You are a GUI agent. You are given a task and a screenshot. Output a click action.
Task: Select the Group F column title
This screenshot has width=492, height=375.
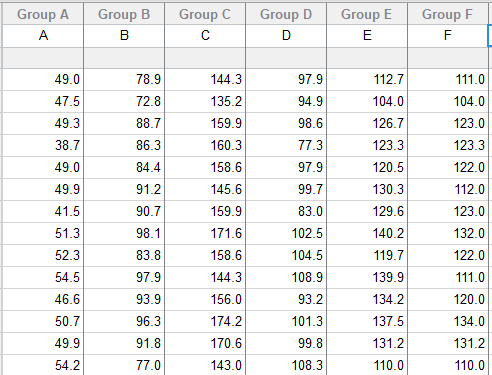[x=448, y=14]
